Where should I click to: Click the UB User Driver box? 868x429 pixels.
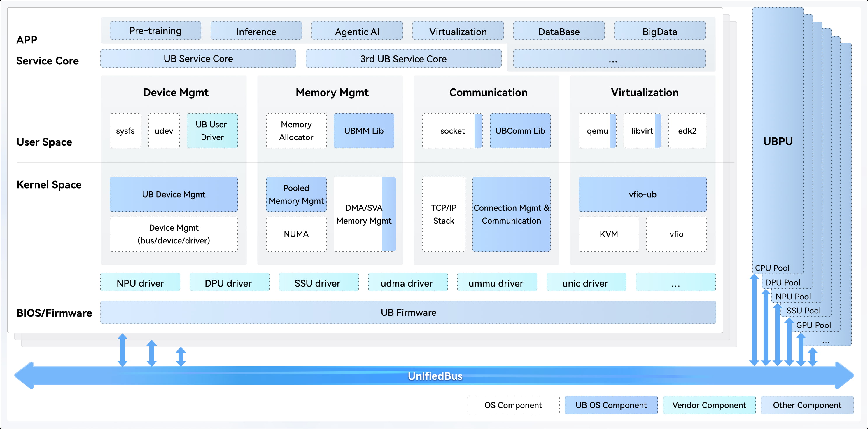[x=212, y=131]
